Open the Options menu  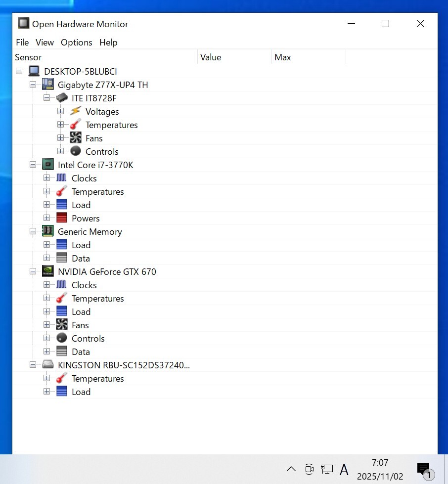coord(76,43)
